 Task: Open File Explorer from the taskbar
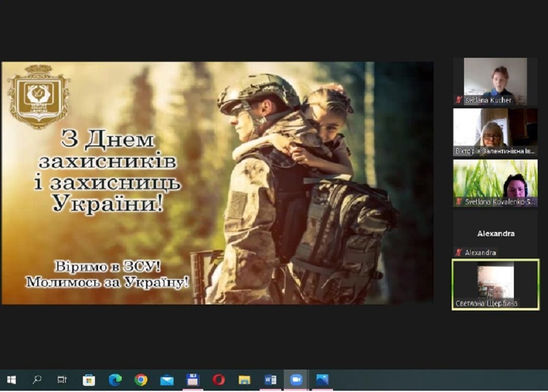(x=245, y=380)
